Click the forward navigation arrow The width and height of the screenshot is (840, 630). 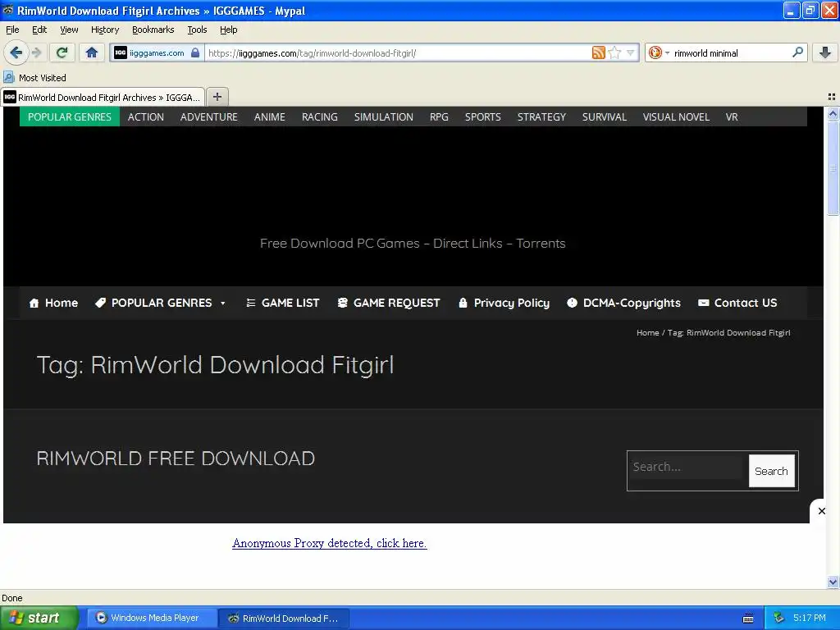pos(37,52)
